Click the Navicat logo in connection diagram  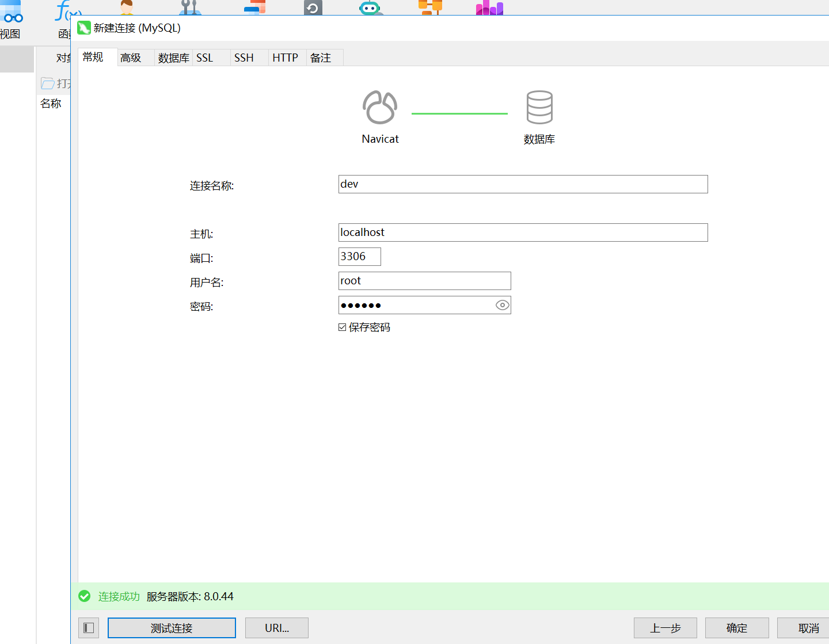point(380,107)
